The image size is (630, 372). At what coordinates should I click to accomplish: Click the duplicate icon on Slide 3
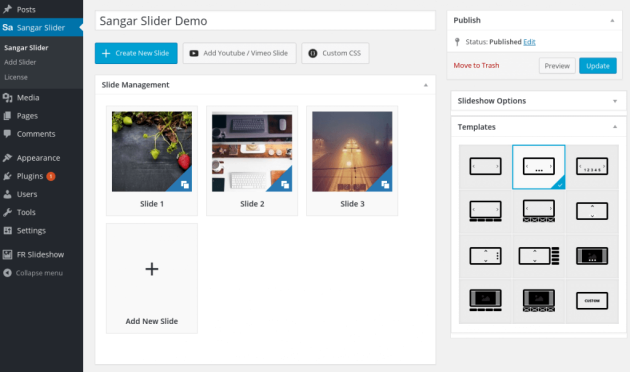point(385,185)
